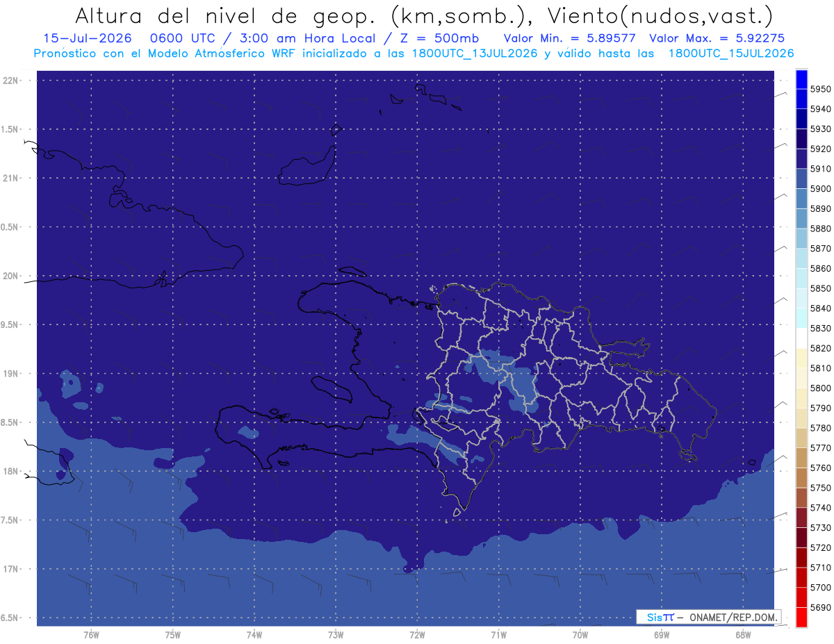The image size is (834, 644).
Task: Select the '72W' longitude label
Action: [417, 635]
